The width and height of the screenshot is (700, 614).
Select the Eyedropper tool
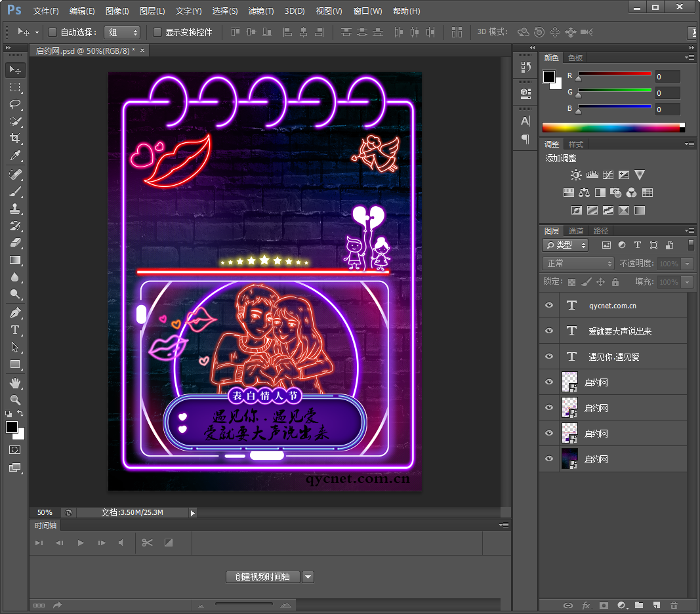coord(15,156)
